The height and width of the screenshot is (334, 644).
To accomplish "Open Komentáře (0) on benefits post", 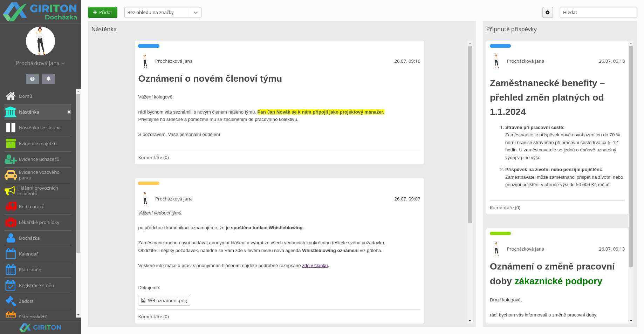I will tap(505, 208).
